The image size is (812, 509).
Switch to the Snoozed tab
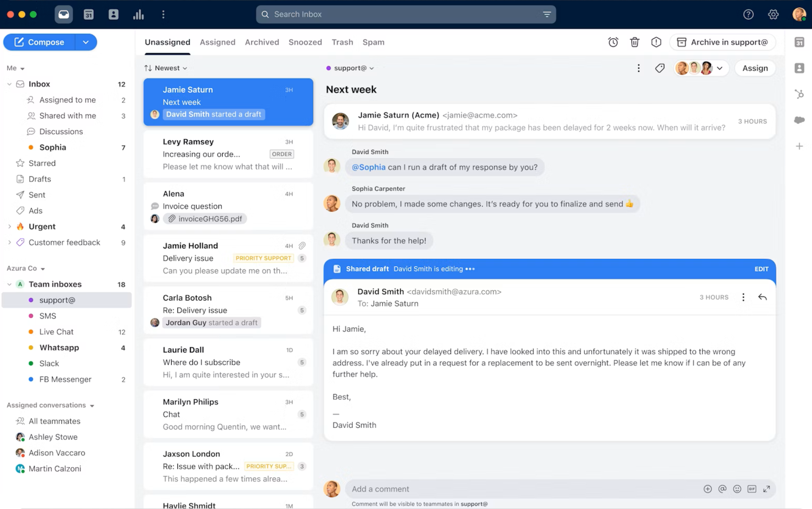tap(305, 42)
